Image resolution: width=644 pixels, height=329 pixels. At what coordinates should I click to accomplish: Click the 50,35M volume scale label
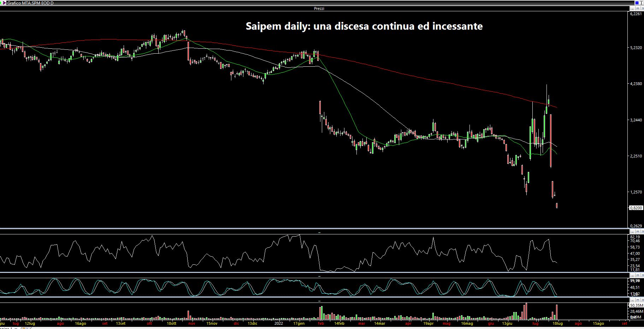pyautogui.click(x=636, y=305)
